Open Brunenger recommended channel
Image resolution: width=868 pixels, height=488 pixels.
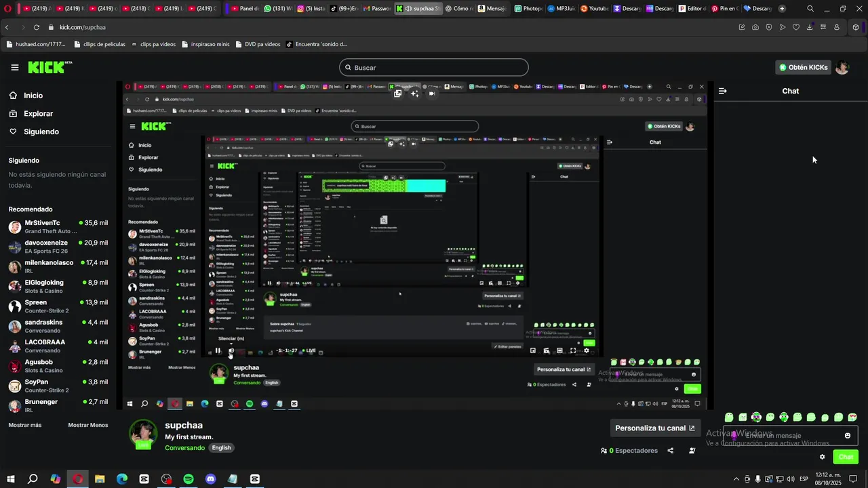click(58, 405)
